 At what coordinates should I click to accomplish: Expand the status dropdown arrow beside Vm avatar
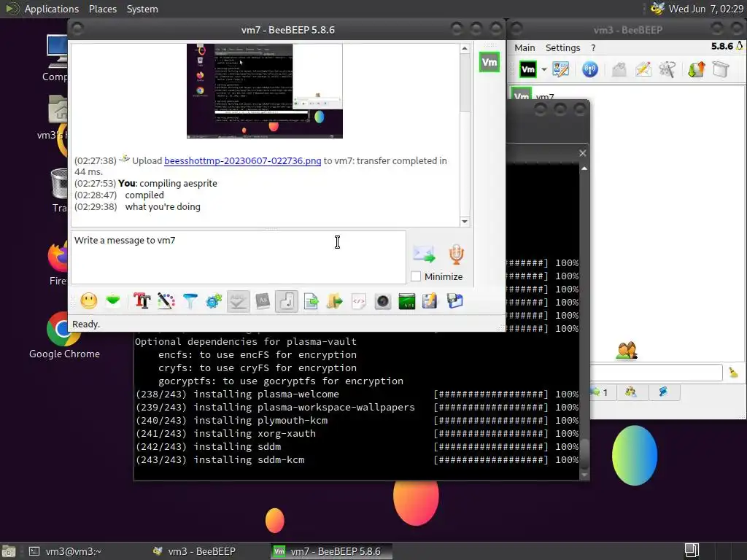point(543,69)
